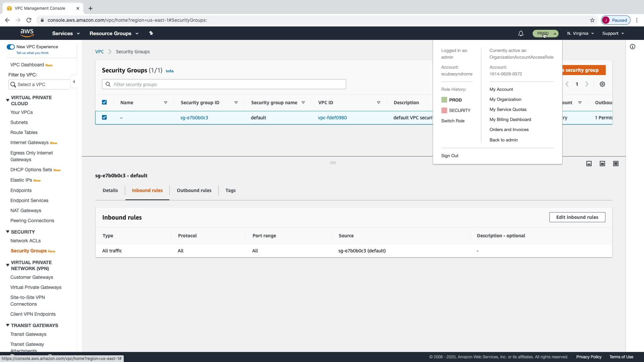The height and width of the screenshot is (362, 644).
Task: Switch to the Outbound rules tab
Action: pos(194,190)
